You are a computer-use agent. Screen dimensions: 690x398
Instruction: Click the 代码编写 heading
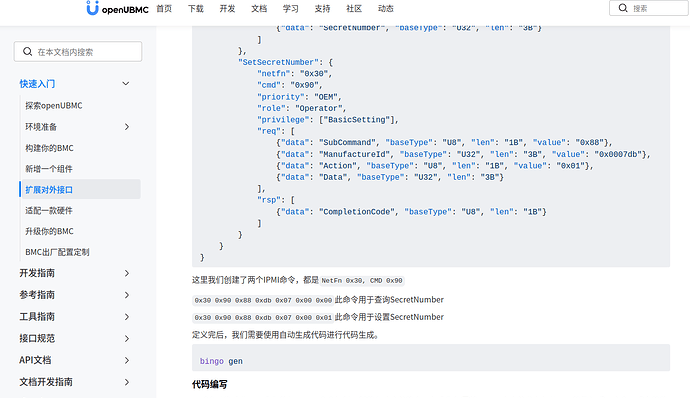pos(209,384)
